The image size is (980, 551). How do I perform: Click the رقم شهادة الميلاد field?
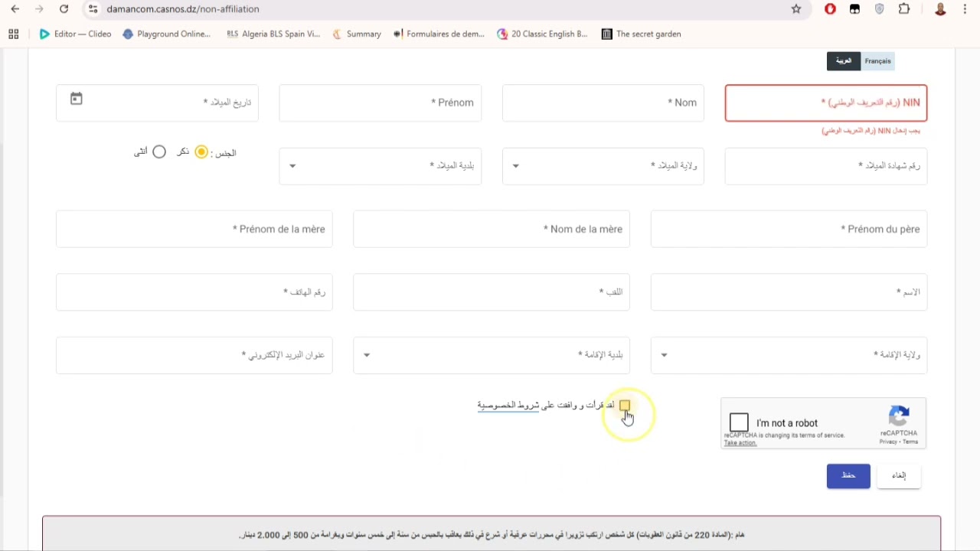(x=826, y=166)
